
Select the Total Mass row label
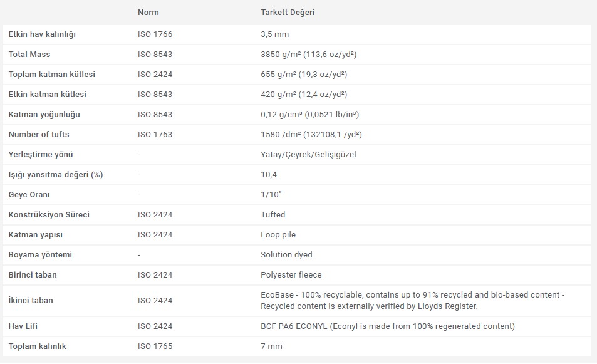29,55
